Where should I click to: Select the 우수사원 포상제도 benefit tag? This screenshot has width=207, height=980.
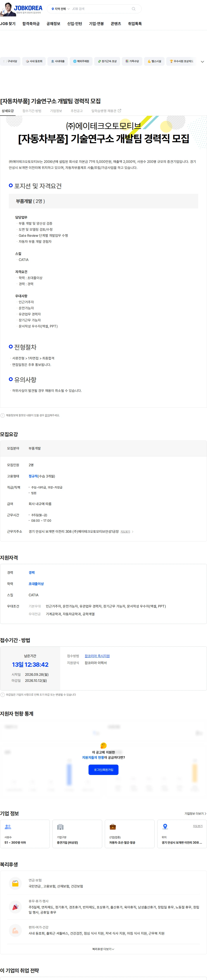click(x=181, y=61)
